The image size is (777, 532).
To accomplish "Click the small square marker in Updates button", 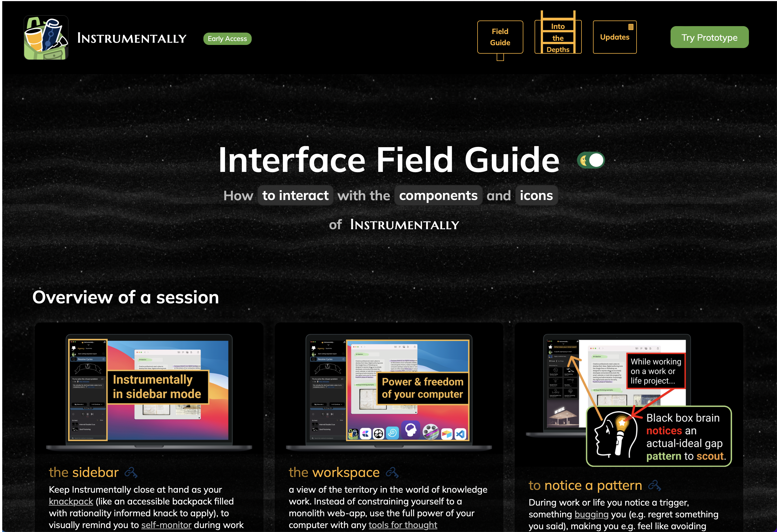I will (x=631, y=27).
